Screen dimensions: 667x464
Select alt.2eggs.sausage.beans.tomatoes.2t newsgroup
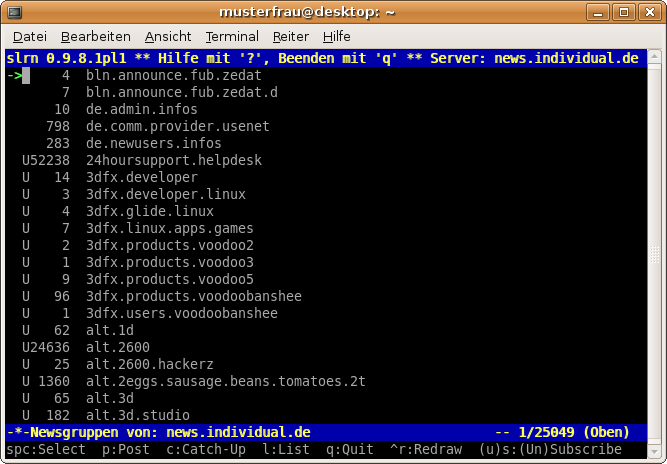[x=225, y=381]
